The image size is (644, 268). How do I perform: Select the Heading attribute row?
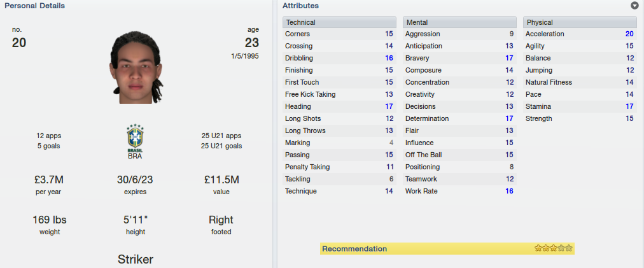point(339,106)
